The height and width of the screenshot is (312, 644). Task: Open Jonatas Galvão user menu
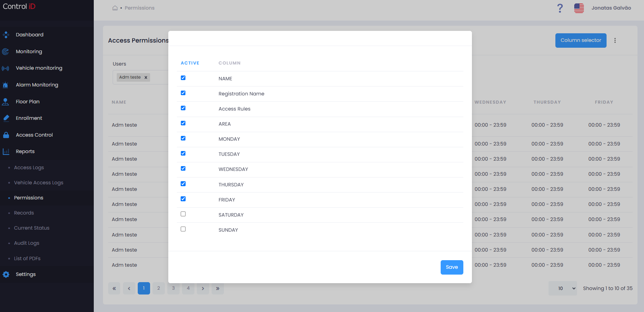click(x=611, y=8)
